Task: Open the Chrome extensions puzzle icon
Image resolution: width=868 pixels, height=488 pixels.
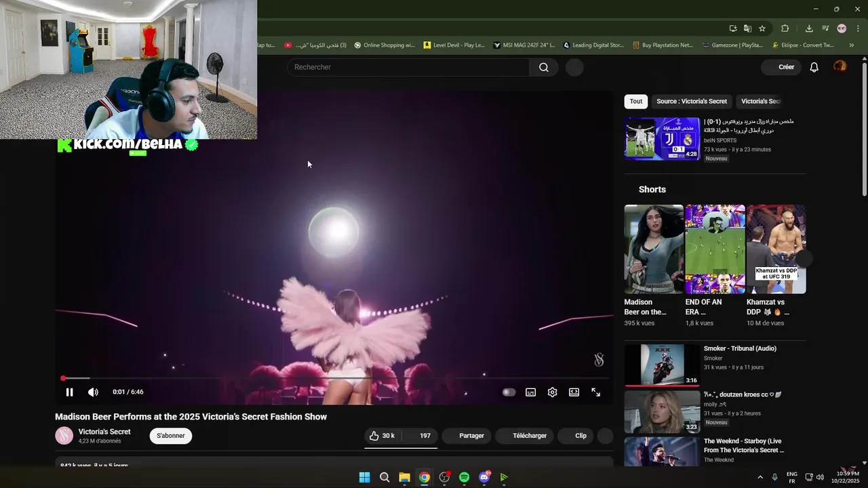Action: coord(785,28)
